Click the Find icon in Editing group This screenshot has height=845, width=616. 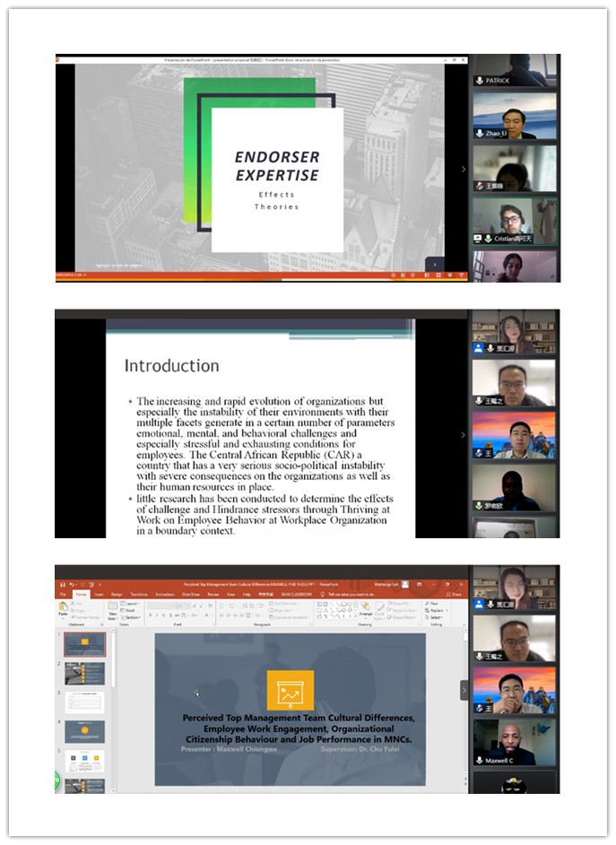[435, 604]
